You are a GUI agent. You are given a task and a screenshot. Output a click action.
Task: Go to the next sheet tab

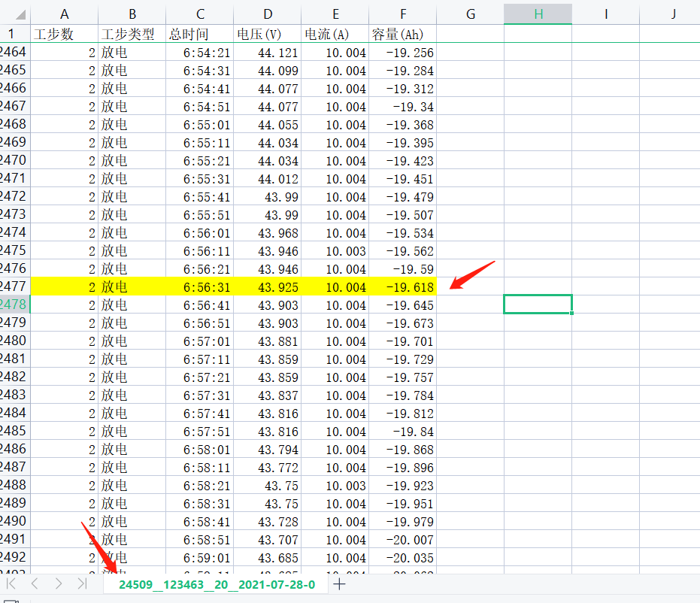58,584
